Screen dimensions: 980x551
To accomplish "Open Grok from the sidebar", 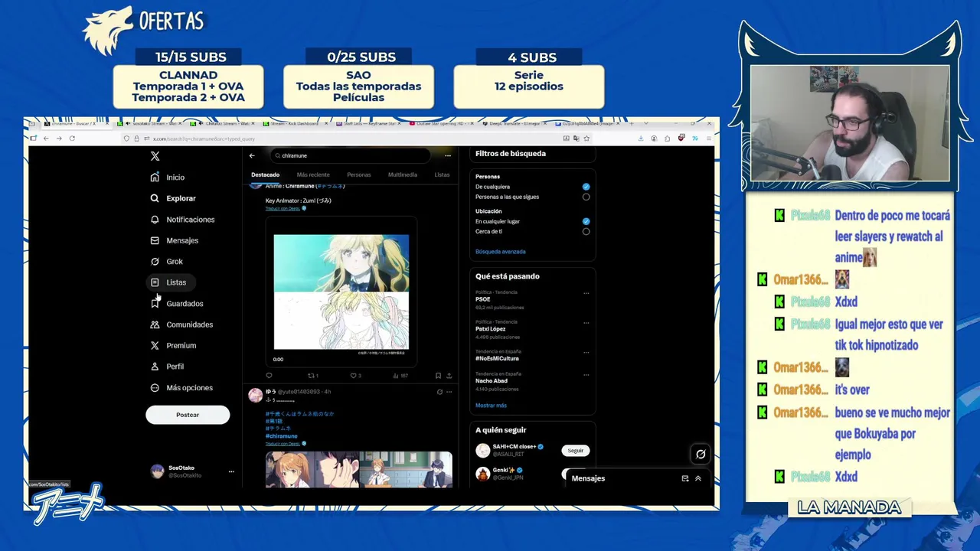I will pyautogui.click(x=166, y=262).
